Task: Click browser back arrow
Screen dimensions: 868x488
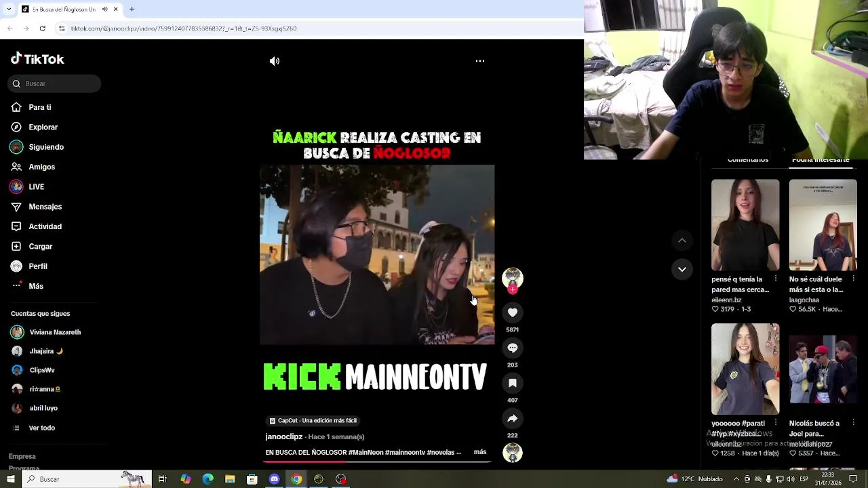Action: tap(9, 28)
